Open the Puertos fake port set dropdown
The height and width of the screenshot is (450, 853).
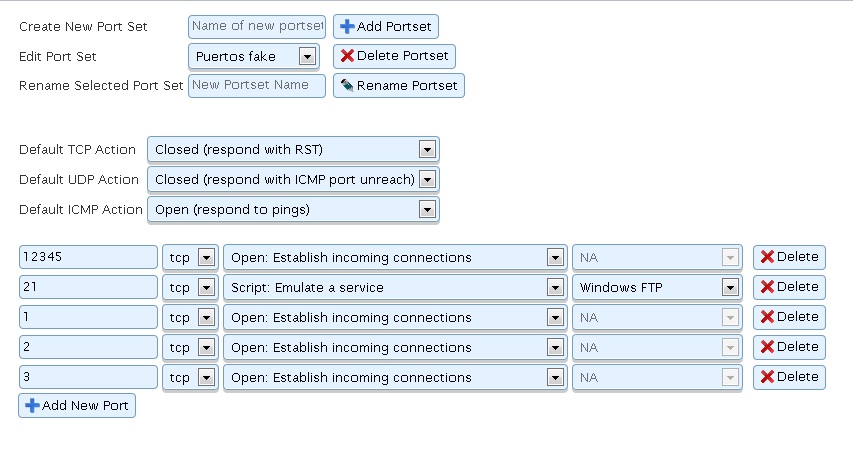252,57
